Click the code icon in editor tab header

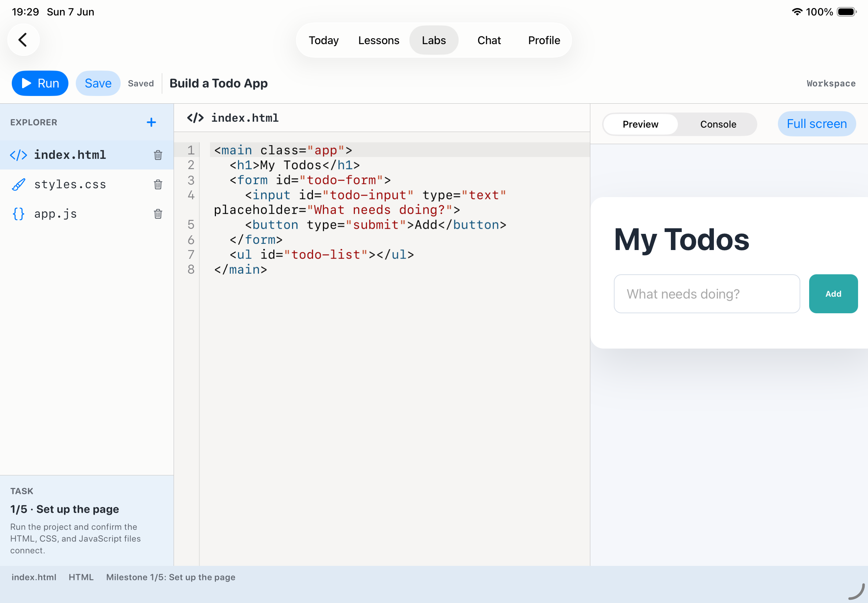(x=195, y=118)
